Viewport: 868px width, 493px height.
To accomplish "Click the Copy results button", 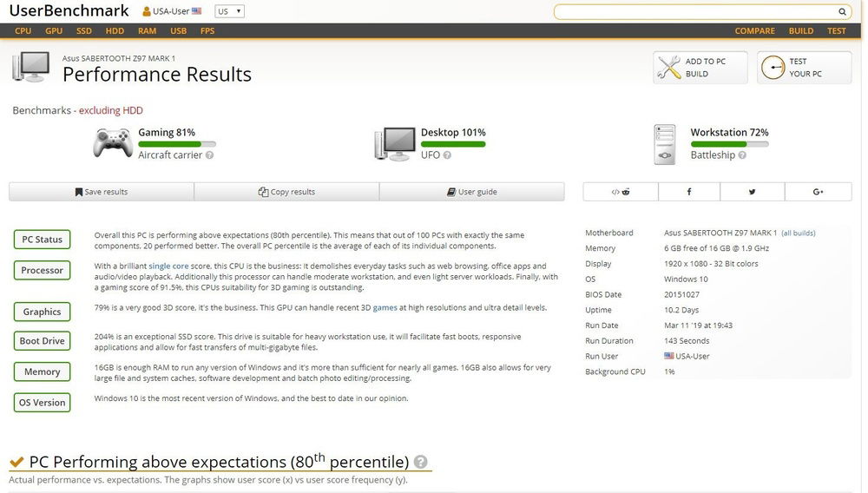I will [x=286, y=192].
